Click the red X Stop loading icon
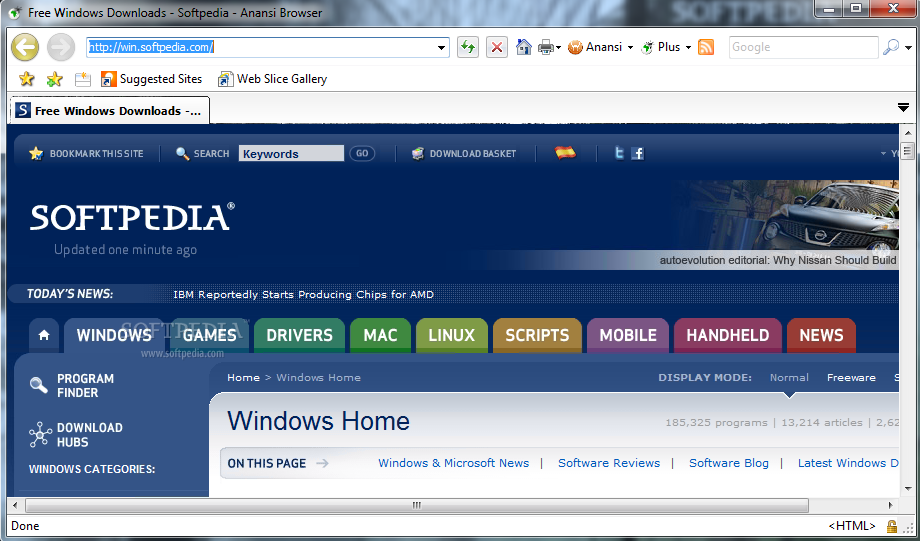This screenshot has width=920, height=541. 497,47
